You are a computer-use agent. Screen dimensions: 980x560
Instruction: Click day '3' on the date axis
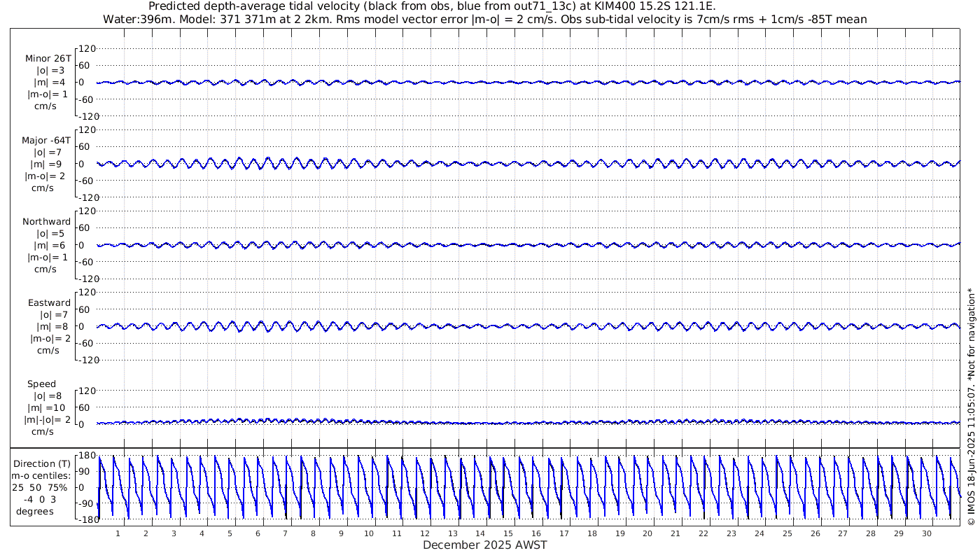174,533
